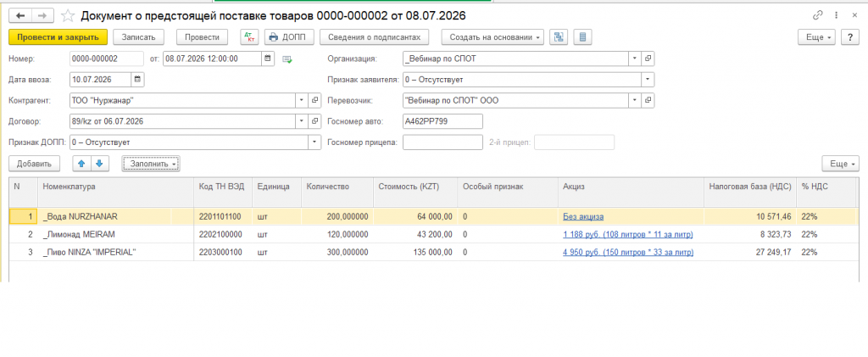Click the report list icon in toolbar
This screenshot has height=357, width=868.
(582, 37)
